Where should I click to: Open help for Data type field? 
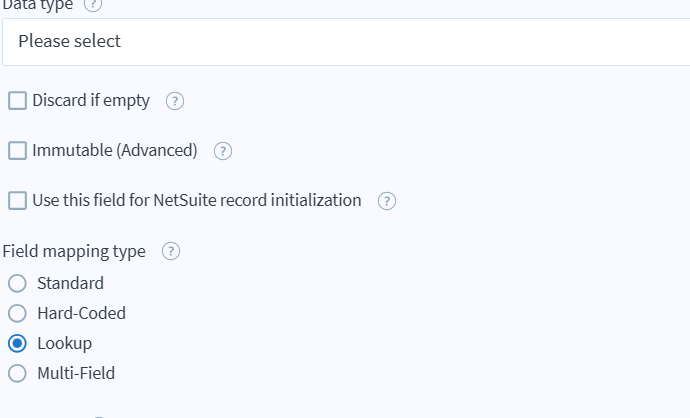93,4
